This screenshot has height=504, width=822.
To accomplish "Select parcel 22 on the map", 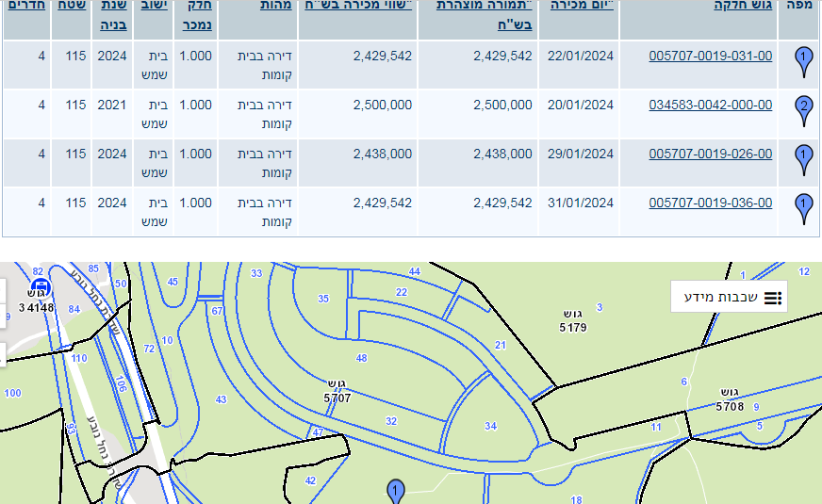I will point(402,292).
